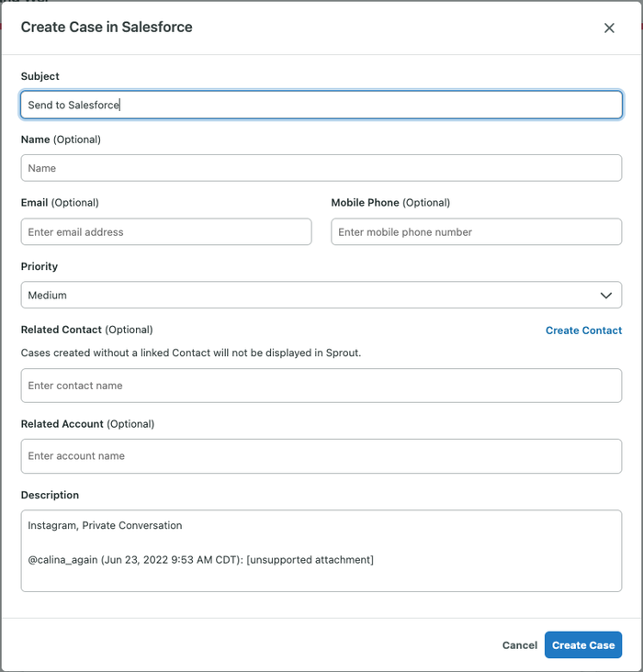Open the Create Contact link
The height and width of the screenshot is (672, 643).
[x=583, y=330]
